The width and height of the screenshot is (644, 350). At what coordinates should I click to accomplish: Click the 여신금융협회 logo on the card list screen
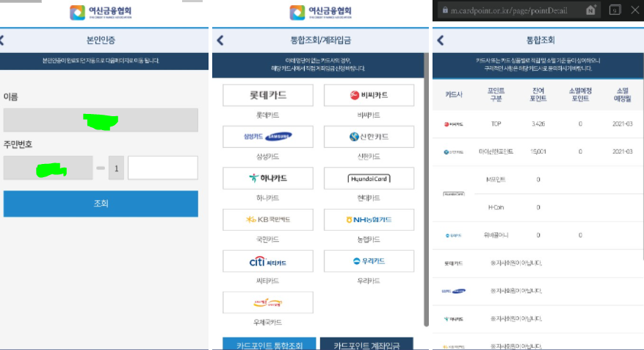pos(320,12)
